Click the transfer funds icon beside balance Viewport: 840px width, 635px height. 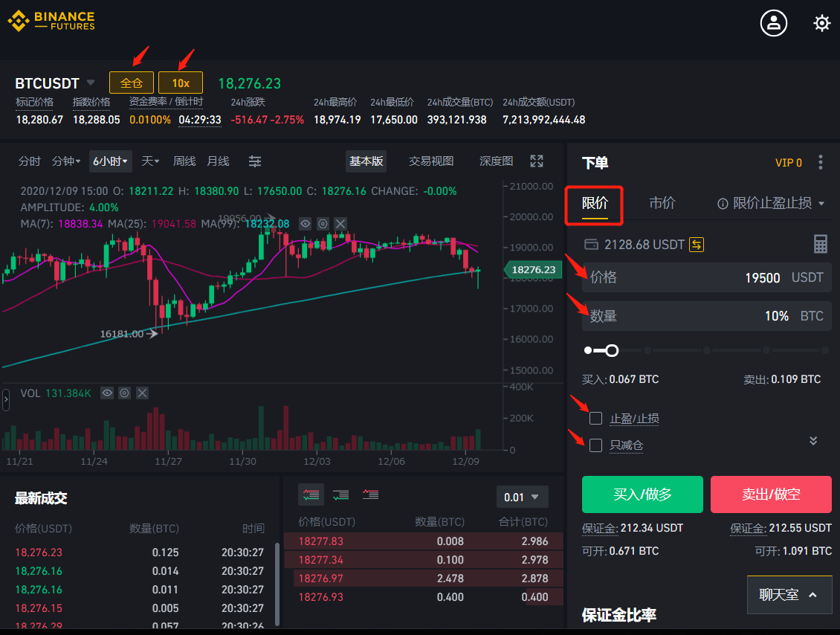(697, 245)
